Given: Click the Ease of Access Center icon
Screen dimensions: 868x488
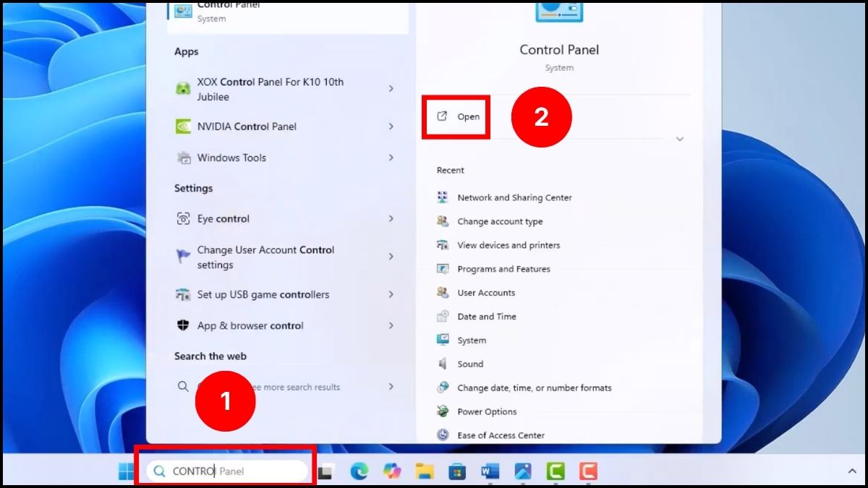Looking at the screenshot, I should (x=443, y=435).
